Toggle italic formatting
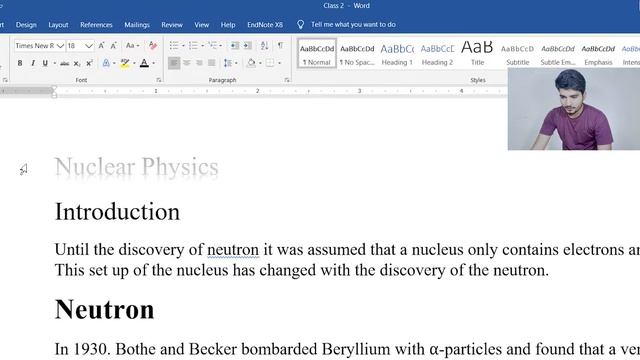640x360 pixels. click(33, 63)
